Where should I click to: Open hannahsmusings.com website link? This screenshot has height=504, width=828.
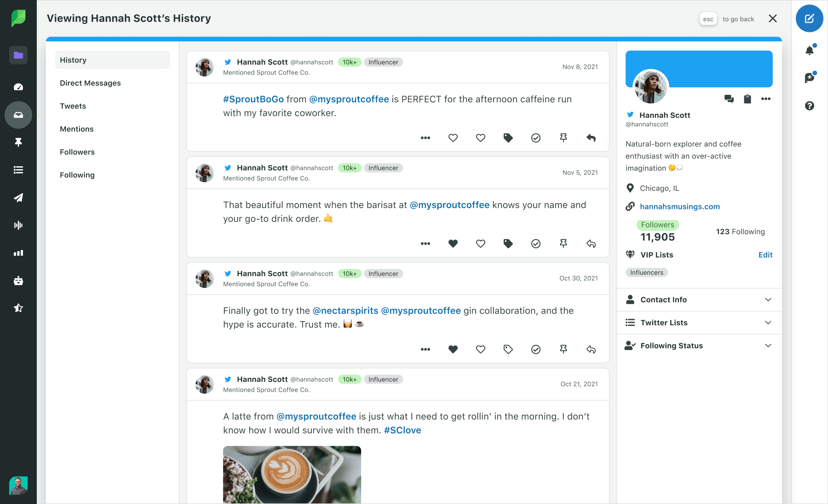pos(679,206)
